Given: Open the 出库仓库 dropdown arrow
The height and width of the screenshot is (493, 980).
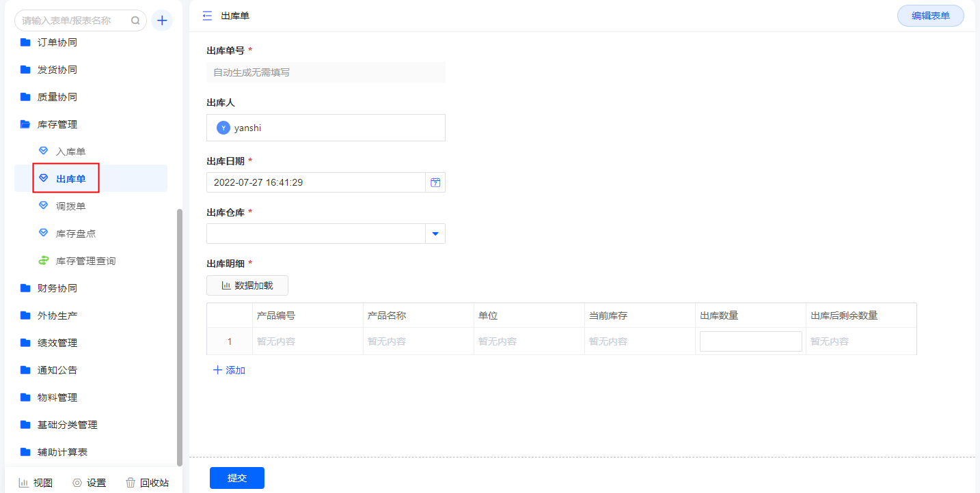Looking at the screenshot, I should [x=435, y=234].
